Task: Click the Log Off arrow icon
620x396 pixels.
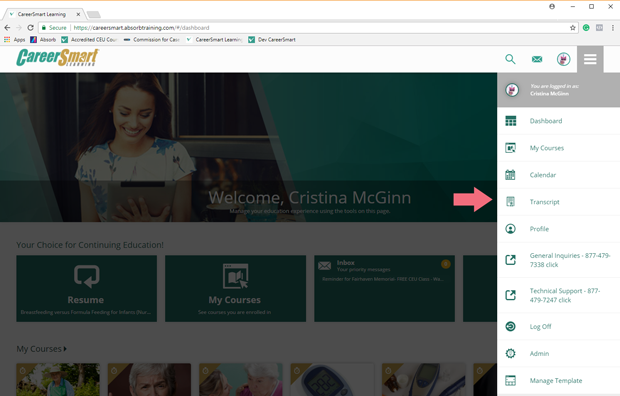Action: coord(510,326)
